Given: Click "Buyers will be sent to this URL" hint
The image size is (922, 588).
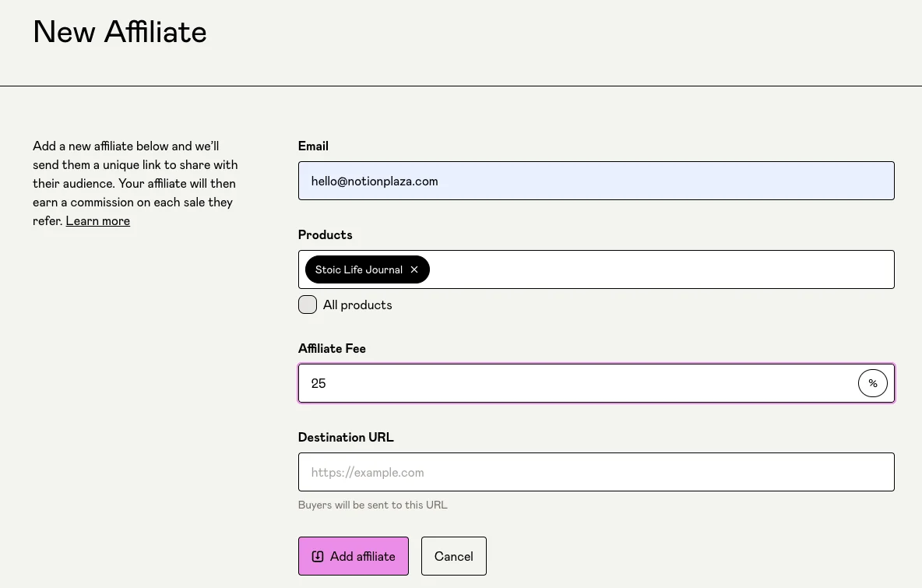Looking at the screenshot, I should [372, 505].
